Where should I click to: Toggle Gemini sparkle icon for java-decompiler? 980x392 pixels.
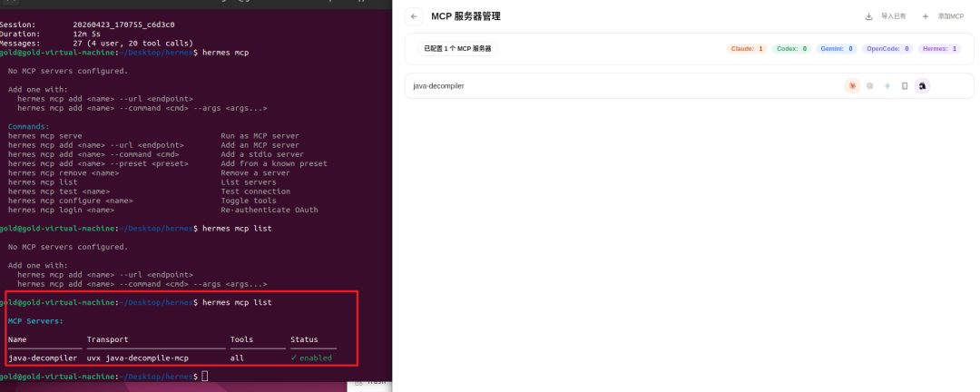[x=887, y=86]
